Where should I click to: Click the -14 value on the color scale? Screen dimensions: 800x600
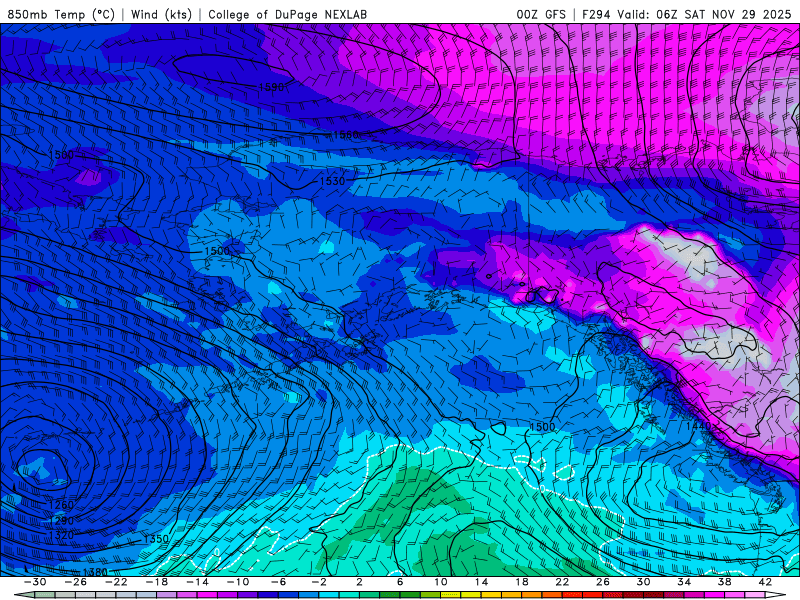click(x=197, y=582)
